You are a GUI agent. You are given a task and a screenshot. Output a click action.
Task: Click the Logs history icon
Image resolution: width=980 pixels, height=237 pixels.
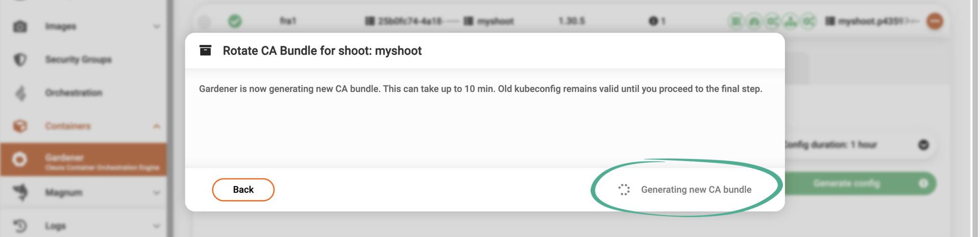(20, 226)
